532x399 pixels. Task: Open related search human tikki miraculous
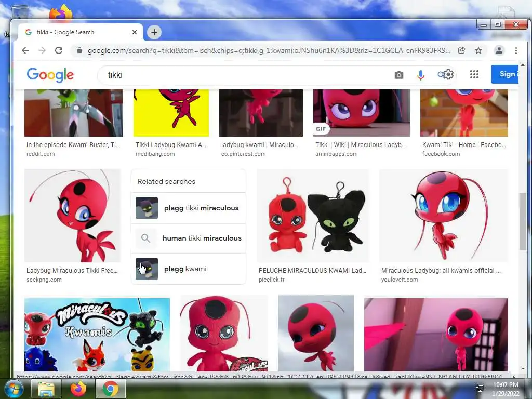point(189,238)
